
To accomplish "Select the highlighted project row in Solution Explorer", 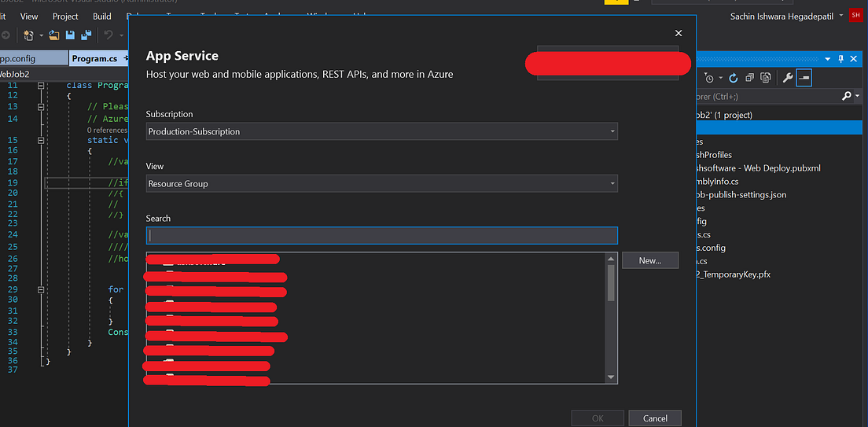I will pyautogui.click(x=779, y=128).
